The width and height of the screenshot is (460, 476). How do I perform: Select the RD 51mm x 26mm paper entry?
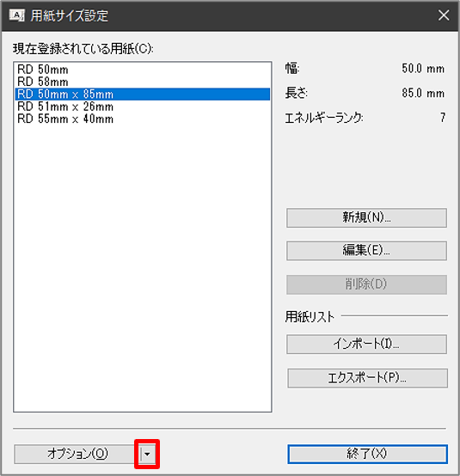pyautogui.click(x=142, y=107)
